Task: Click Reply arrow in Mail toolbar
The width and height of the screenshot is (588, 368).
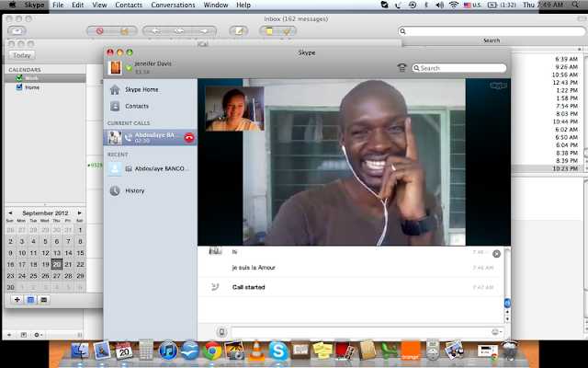Action: pyautogui.click(x=155, y=30)
